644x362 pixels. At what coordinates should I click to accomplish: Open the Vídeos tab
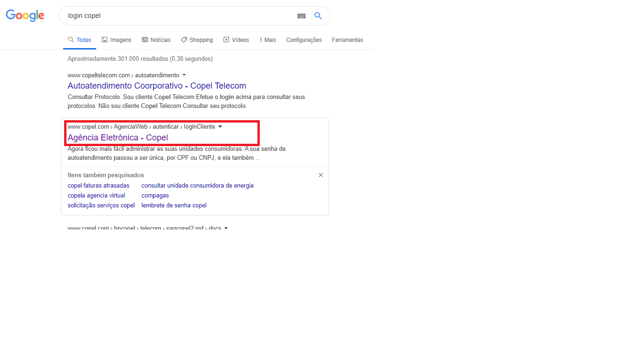(236, 40)
